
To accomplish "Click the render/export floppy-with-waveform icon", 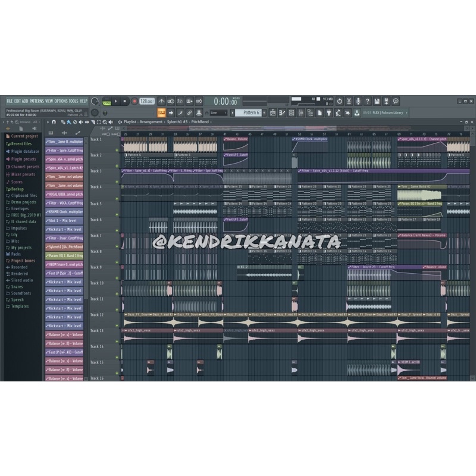I will pos(386,101).
